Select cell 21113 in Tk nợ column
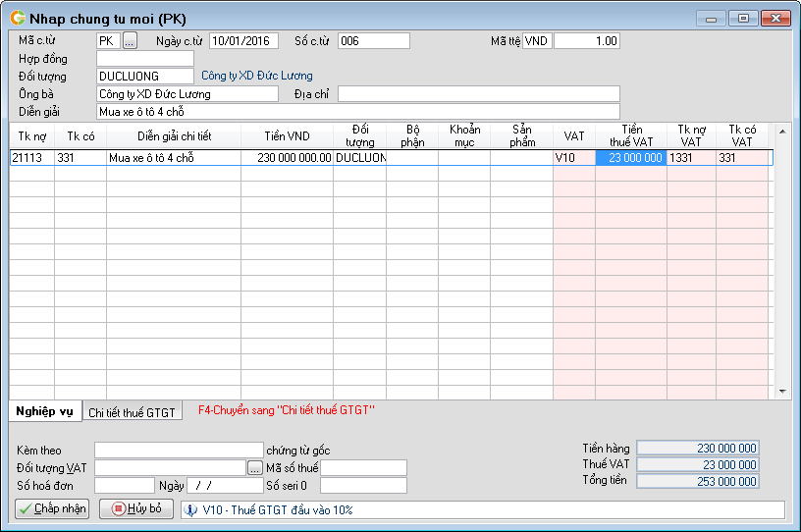The width and height of the screenshot is (801, 532). 32,158
